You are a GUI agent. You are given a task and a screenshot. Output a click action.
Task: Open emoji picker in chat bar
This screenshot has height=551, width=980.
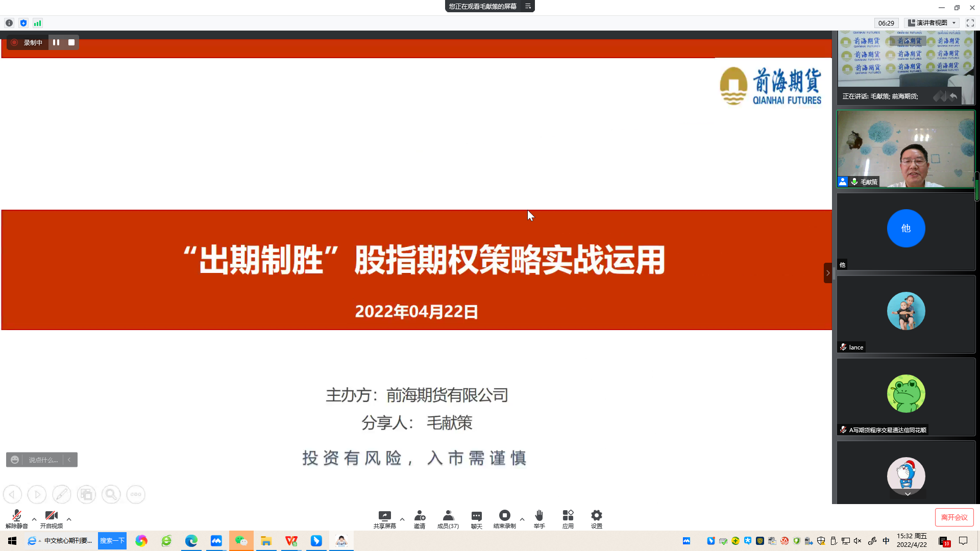(15, 460)
